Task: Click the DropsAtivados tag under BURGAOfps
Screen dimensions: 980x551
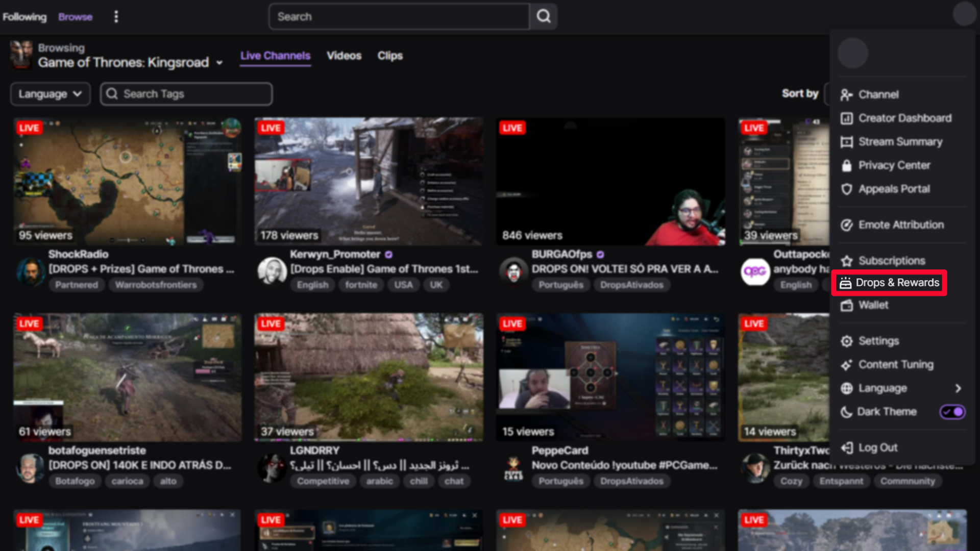Action: [631, 285]
